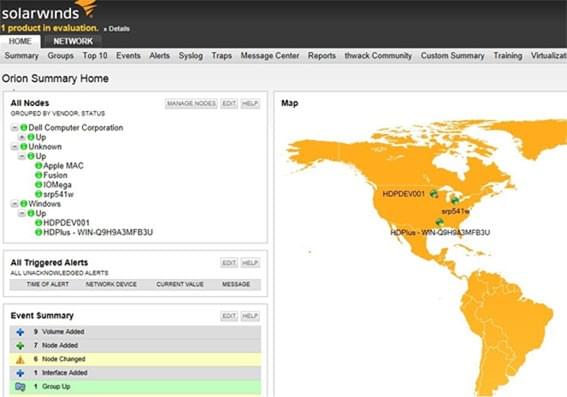
Task: Open the Traps view
Action: click(222, 56)
